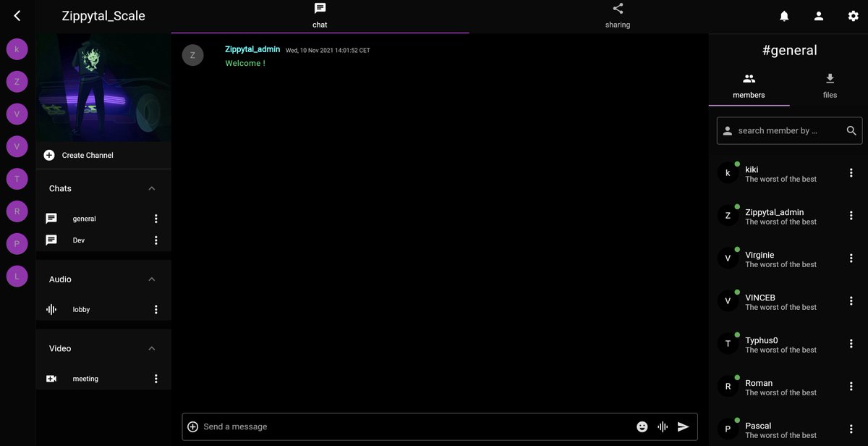Open options menu for general channel

(x=156, y=219)
